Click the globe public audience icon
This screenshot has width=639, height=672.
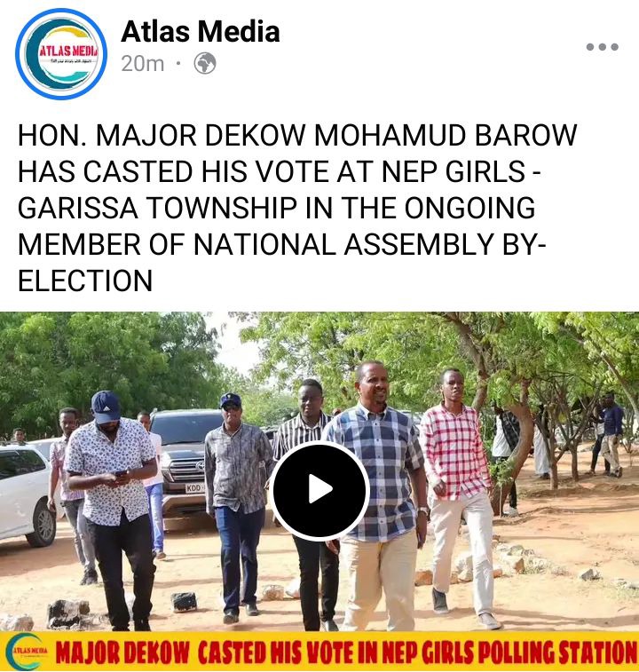pos(205,63)
